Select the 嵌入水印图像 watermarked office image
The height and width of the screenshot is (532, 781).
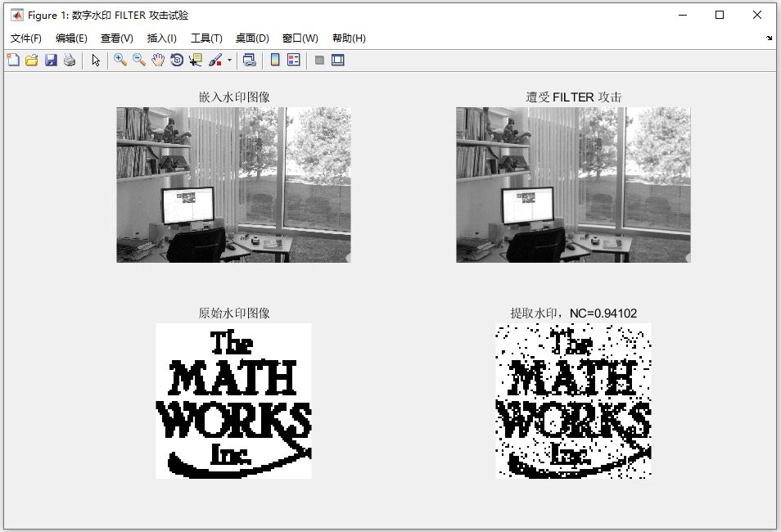pos(233,185)
